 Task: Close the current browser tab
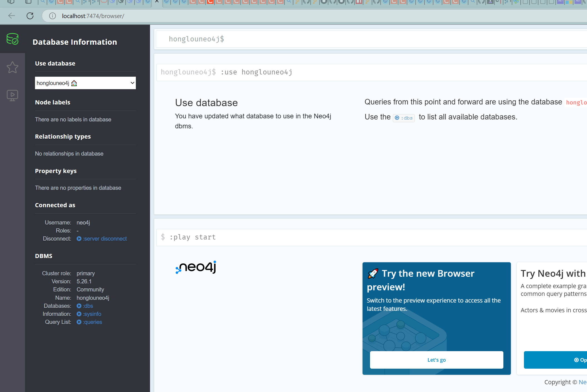(157, 1)
